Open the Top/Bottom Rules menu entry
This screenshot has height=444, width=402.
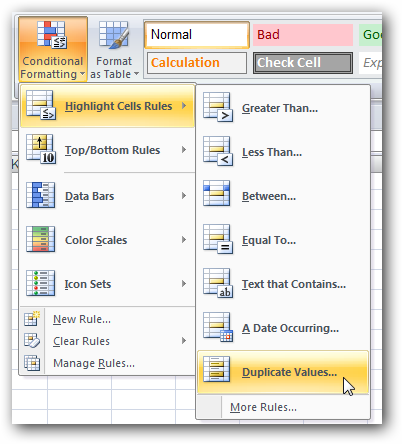(107, 150)
